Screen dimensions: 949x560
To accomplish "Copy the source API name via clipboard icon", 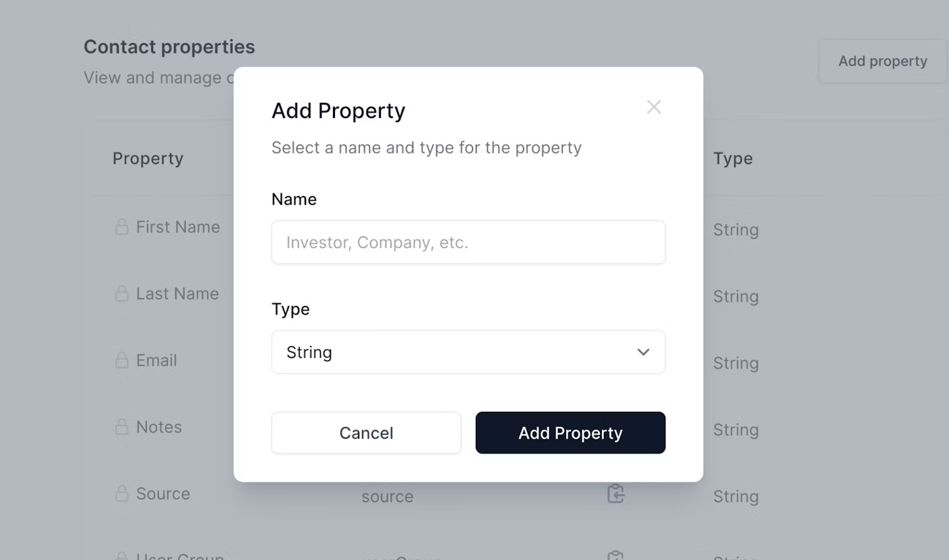I will coord(615,494).
